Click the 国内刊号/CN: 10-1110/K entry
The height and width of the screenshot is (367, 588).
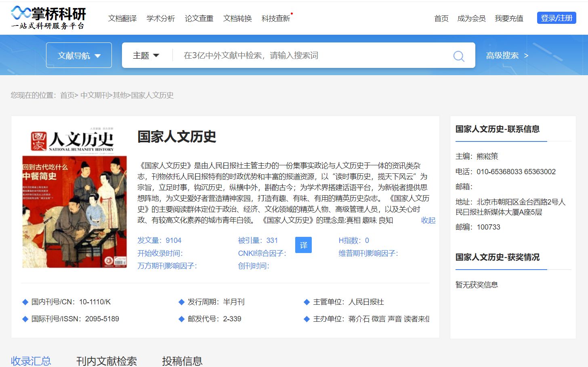click(71, 302)
